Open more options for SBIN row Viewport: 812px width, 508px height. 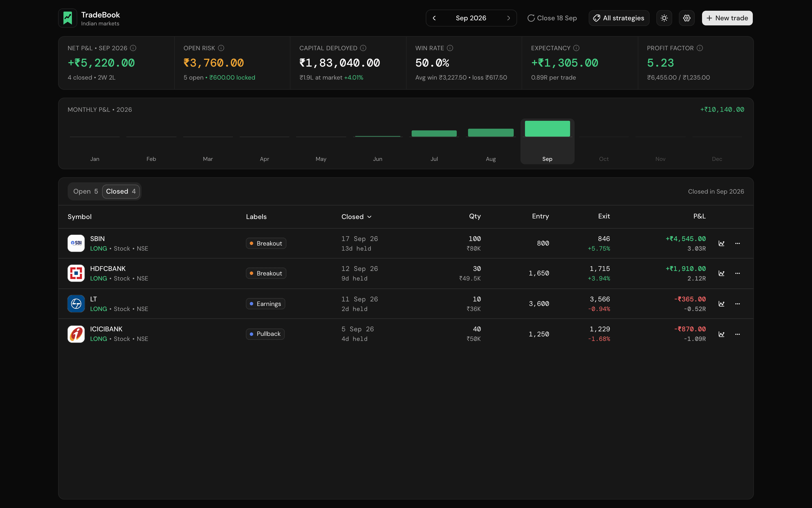[x=738, y=243]
